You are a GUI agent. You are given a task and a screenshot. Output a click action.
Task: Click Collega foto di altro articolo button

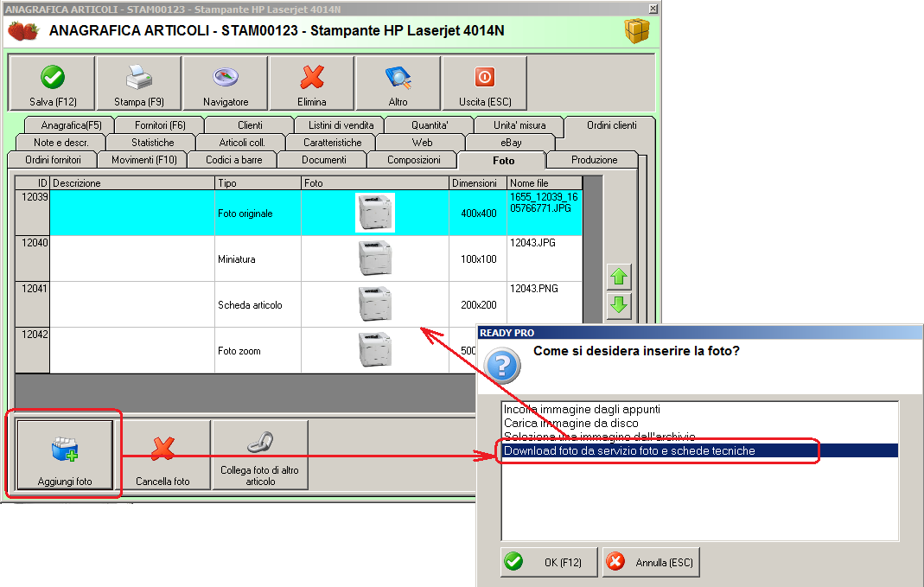click(x=260, y=455)
